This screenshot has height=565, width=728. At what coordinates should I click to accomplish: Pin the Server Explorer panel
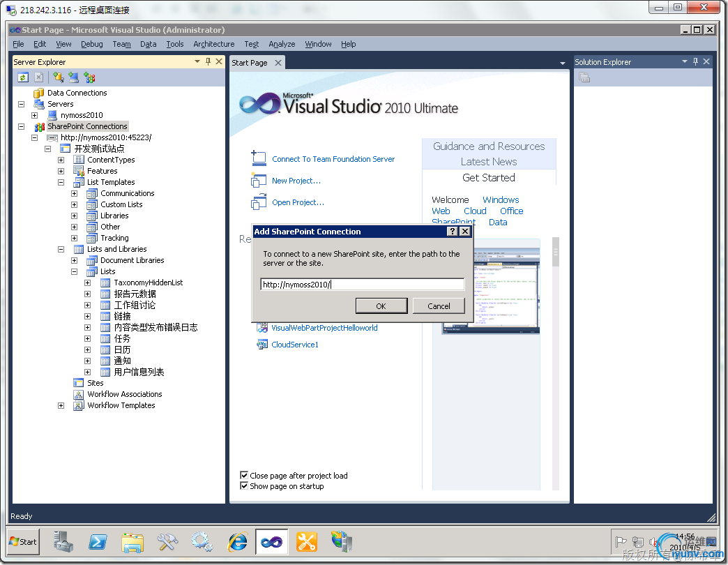coord(208,62)
